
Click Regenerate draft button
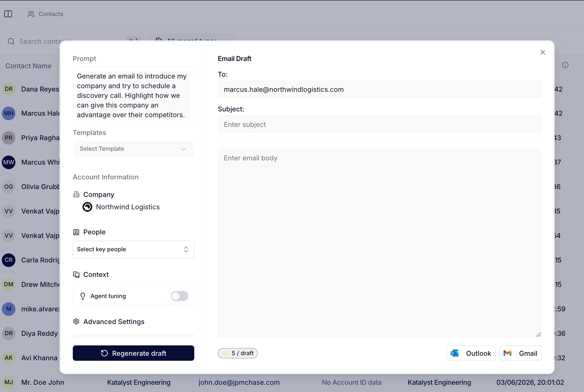tap(133, 353)
